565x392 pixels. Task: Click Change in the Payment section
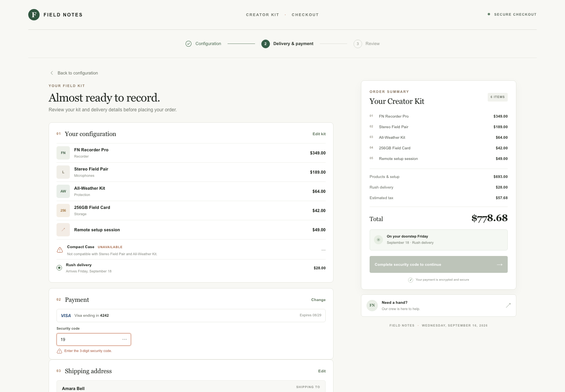click(x=318, y=300)
